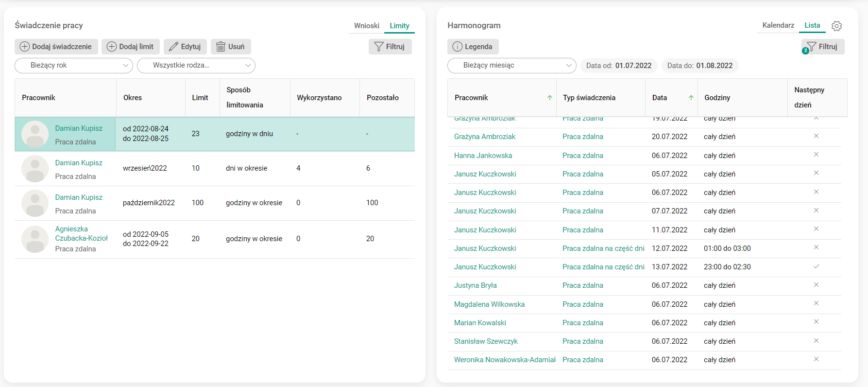Open Filtruj in Świadczenie pracy panel

tap(390, 47)
